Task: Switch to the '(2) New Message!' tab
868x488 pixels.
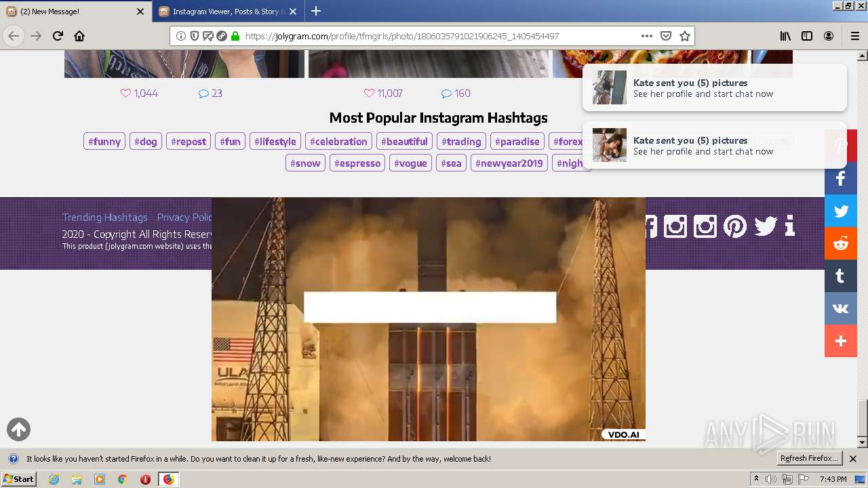Action: [x=75, y=12]
